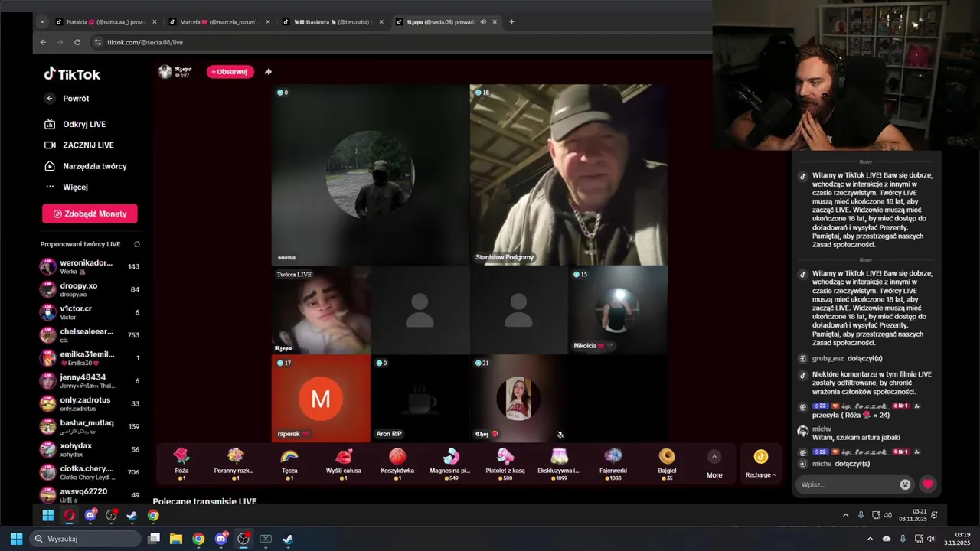Image resolution: width=980 pixels, height=551 pixels.
Task: Open xohydax suggested creator
Action: pos(90,449)
